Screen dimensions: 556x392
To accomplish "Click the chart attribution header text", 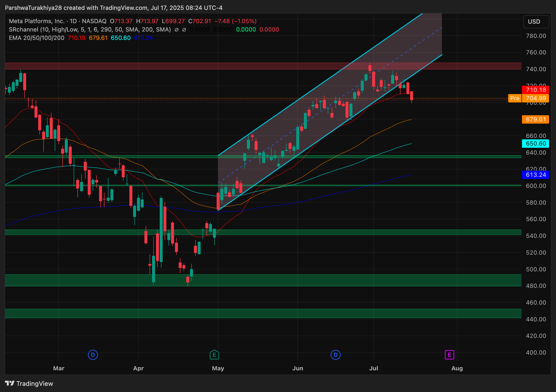I will click(x=114, y=8).
